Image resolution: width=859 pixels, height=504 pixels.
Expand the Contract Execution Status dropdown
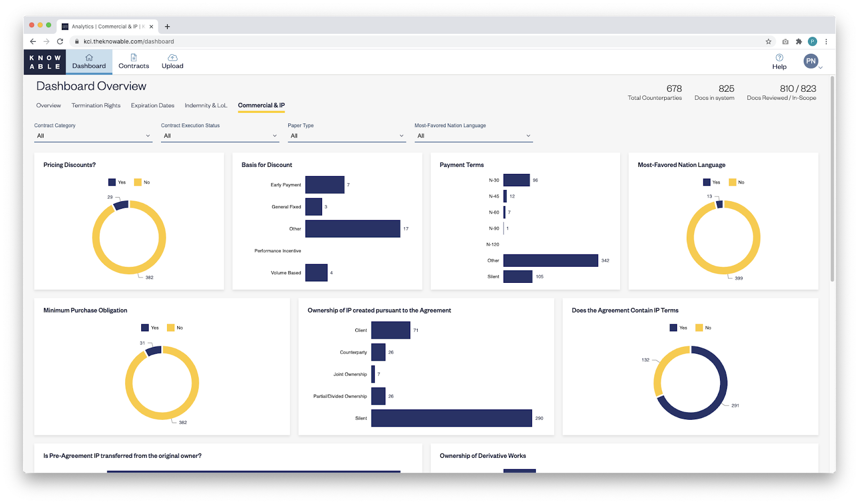pos(220,136)
